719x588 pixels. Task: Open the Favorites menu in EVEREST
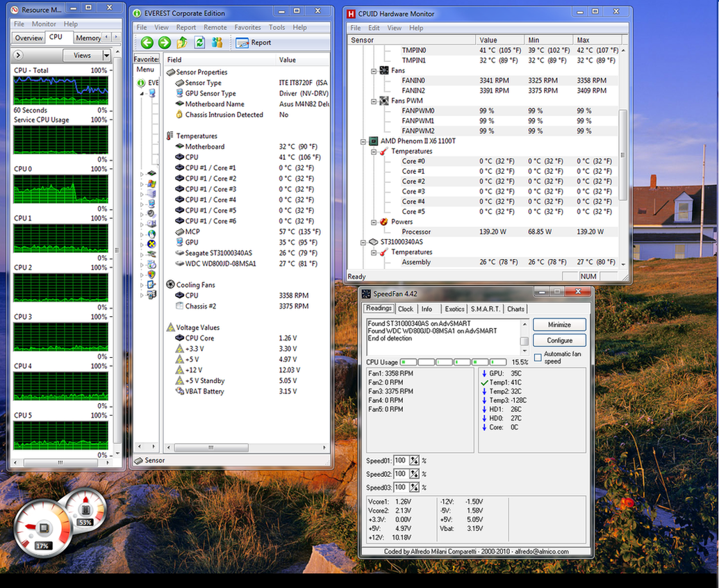coord(247,28)
